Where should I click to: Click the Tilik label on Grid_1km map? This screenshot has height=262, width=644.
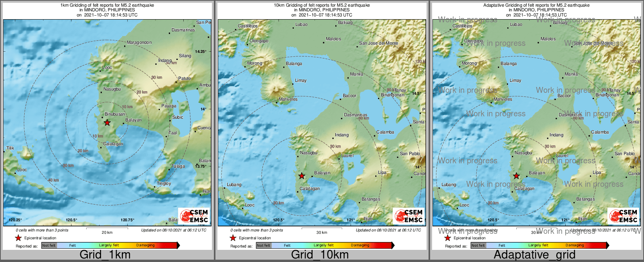(x=10, y=148)
